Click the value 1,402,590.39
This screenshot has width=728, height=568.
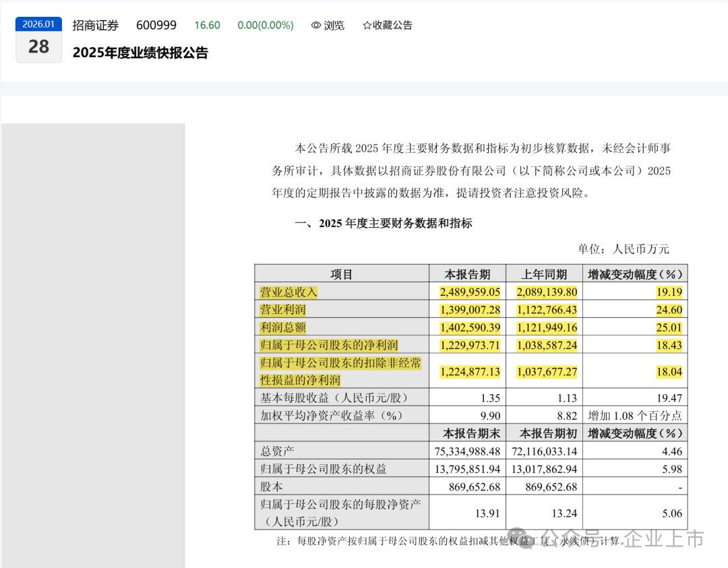[470, 327]
